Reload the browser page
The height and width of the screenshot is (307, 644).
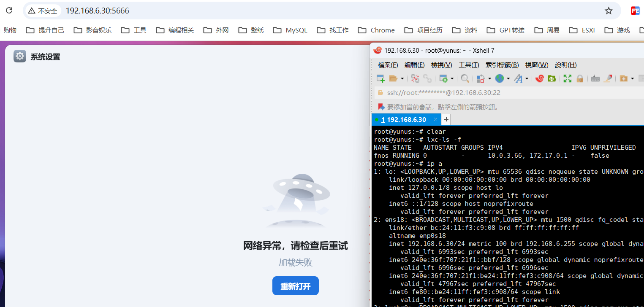coord(9,11)
